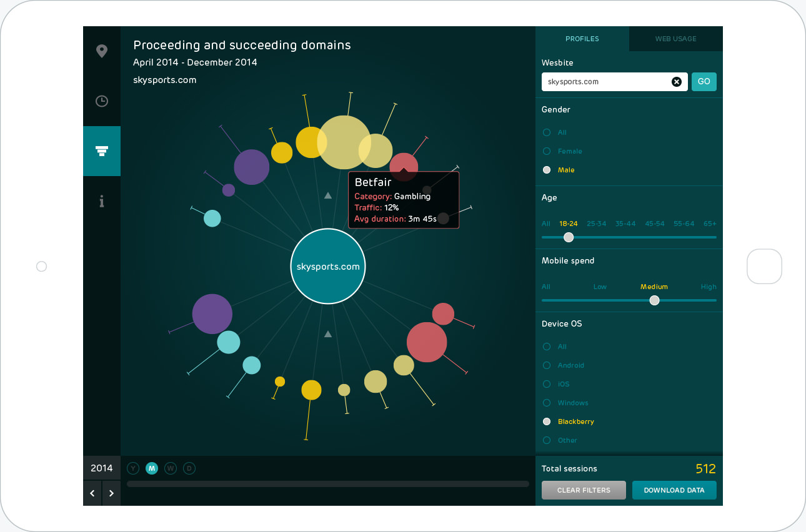806x532 pixels.
Task: Set mobile spend to Low
Action: click(x=600, y=287)
